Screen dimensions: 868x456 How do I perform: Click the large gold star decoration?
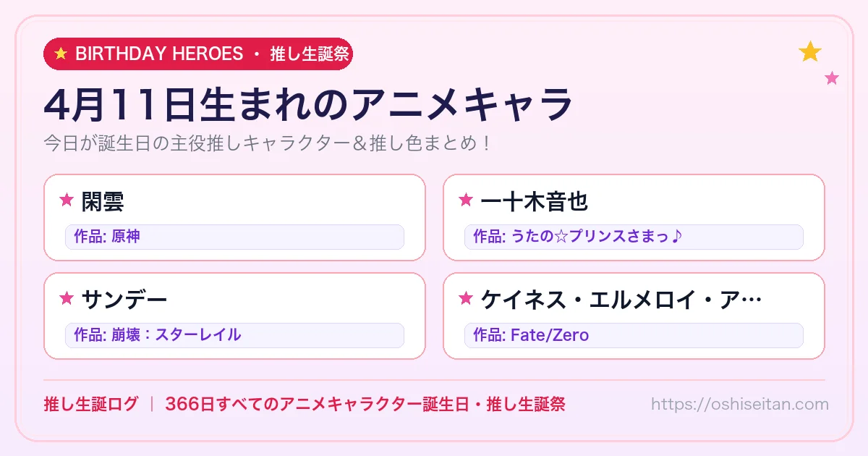[810, 51]
